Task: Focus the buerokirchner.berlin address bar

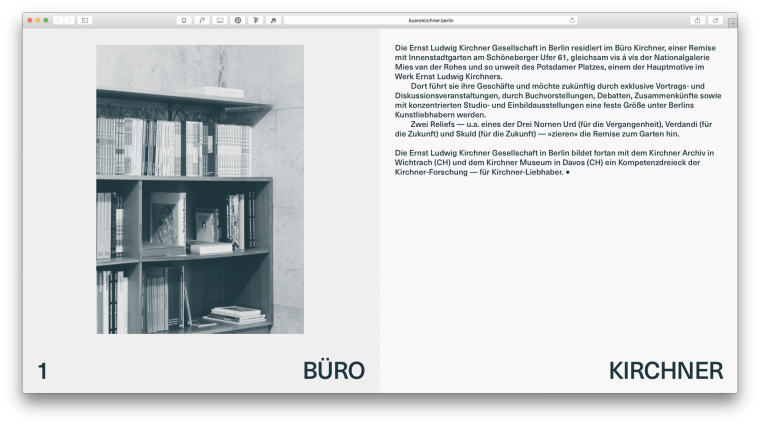Action: point(430,20)
